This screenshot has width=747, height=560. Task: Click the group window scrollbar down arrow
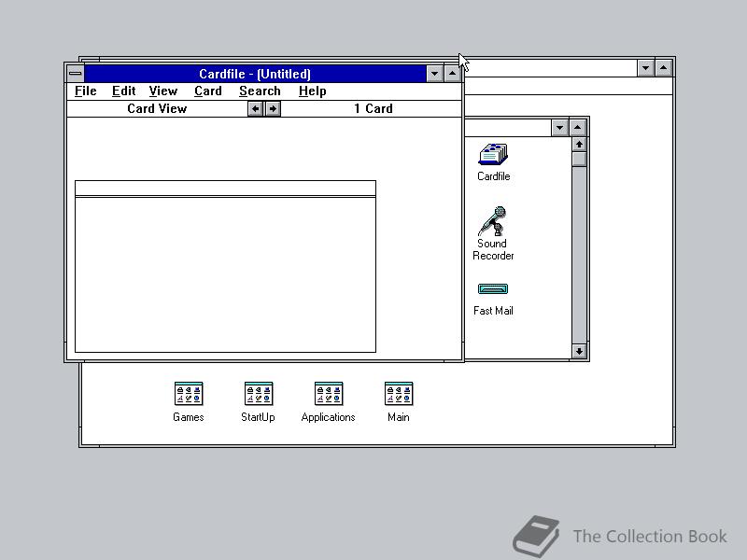579,352
